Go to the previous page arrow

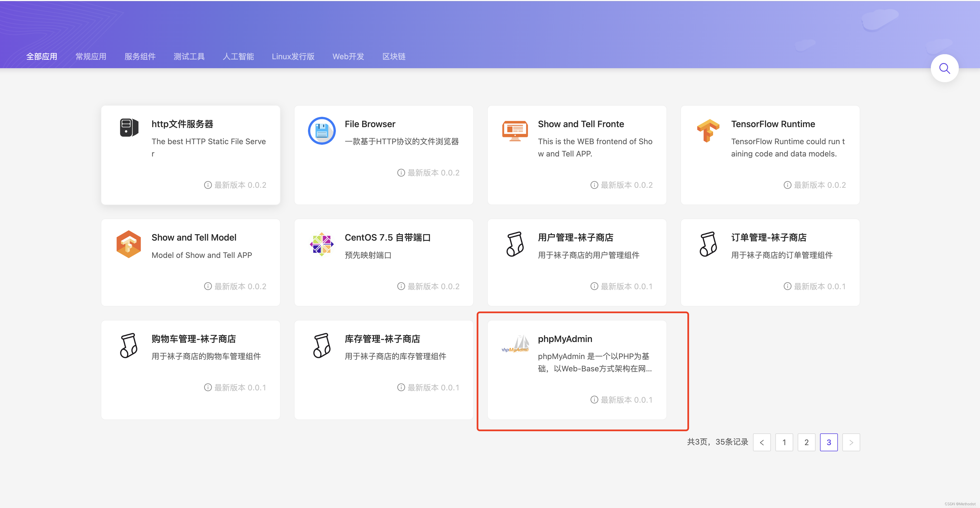(x=762, y=442)
